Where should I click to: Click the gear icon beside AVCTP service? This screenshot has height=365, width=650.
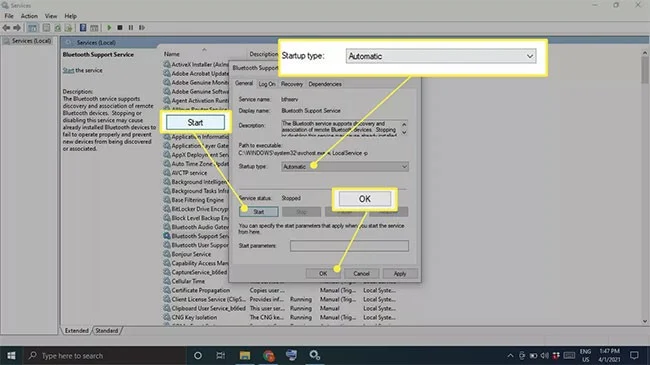point(167,173)
